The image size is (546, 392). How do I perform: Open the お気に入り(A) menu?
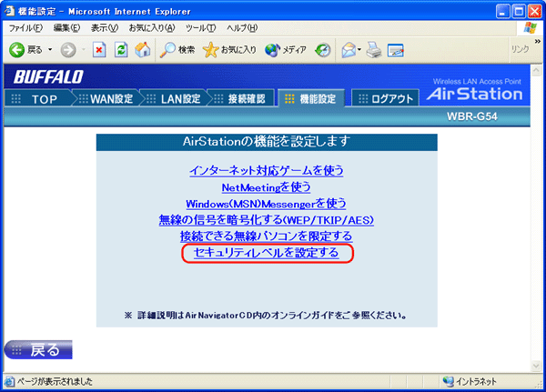[152, 28]
